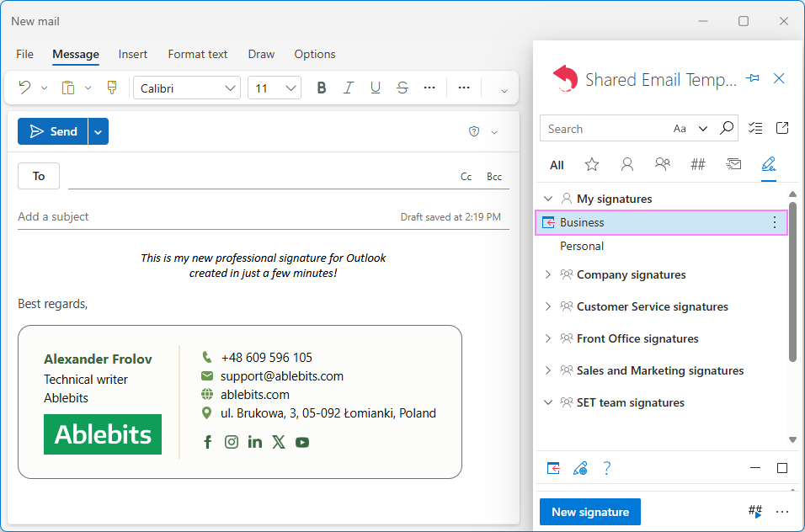The height and width of the screenshot is (532, 805).
Task: Collapse the My signatures section
Action: [x=548, y=198]
